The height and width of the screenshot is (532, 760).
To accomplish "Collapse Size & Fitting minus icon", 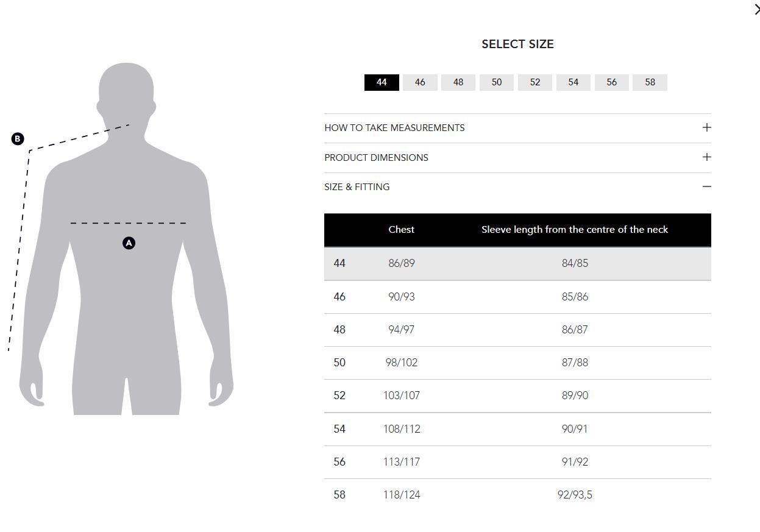I will coord(706,186).
